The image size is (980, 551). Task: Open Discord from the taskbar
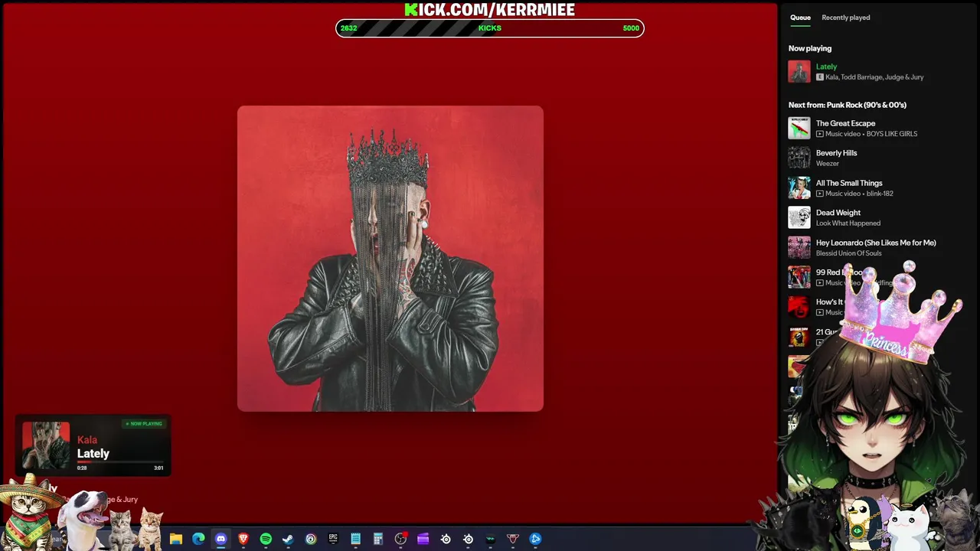[221, 539]
